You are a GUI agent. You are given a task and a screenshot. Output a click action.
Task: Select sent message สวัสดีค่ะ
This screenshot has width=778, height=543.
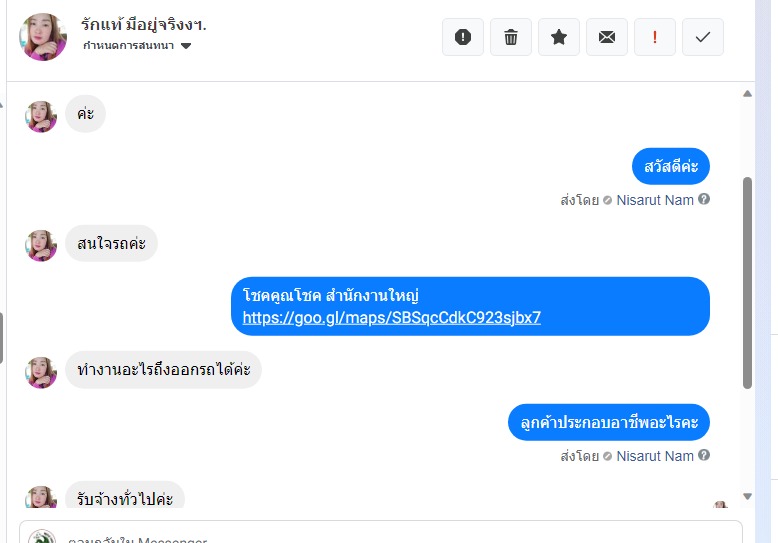tap(671, 166)
